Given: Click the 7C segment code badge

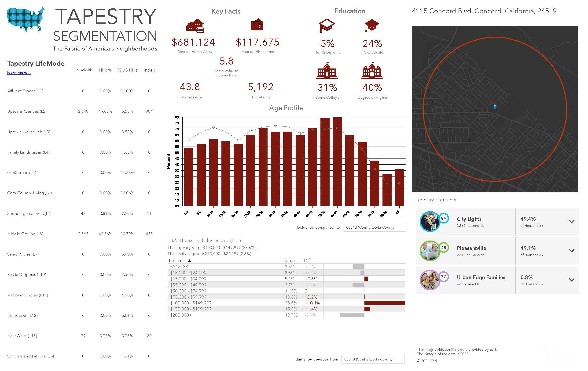Looking at the screenshot, I should (x=444, y=277).
